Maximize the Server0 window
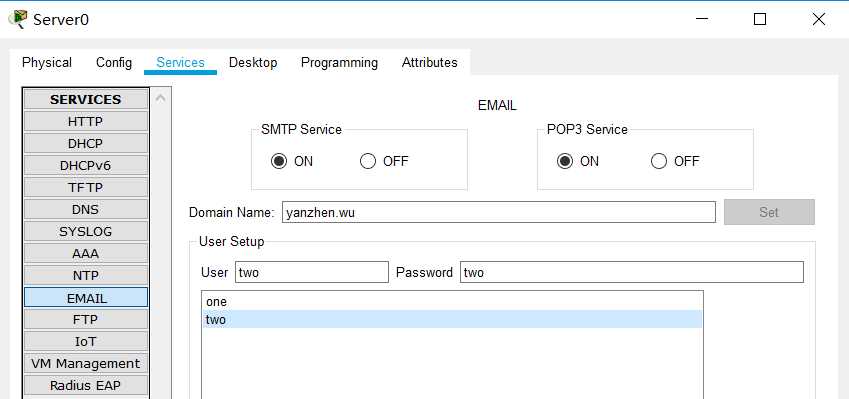849x399 pixels. [760, 19]
